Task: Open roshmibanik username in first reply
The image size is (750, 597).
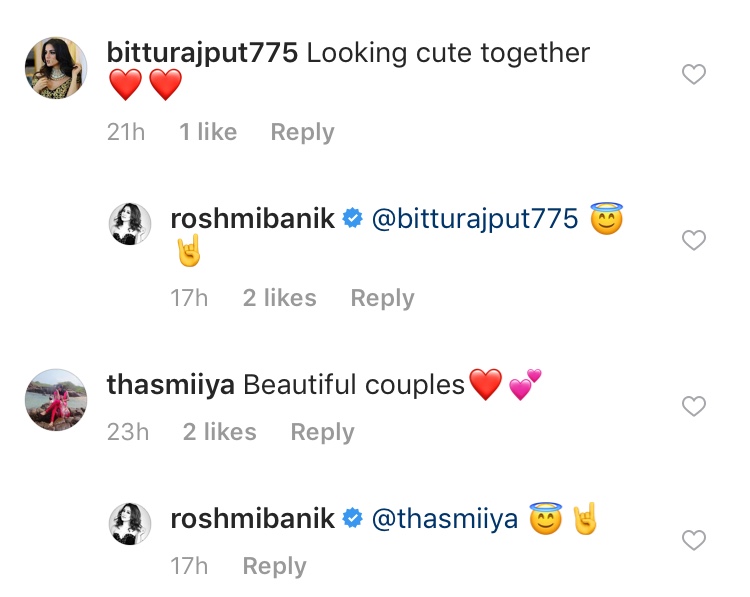Action: tap(252, 219)
